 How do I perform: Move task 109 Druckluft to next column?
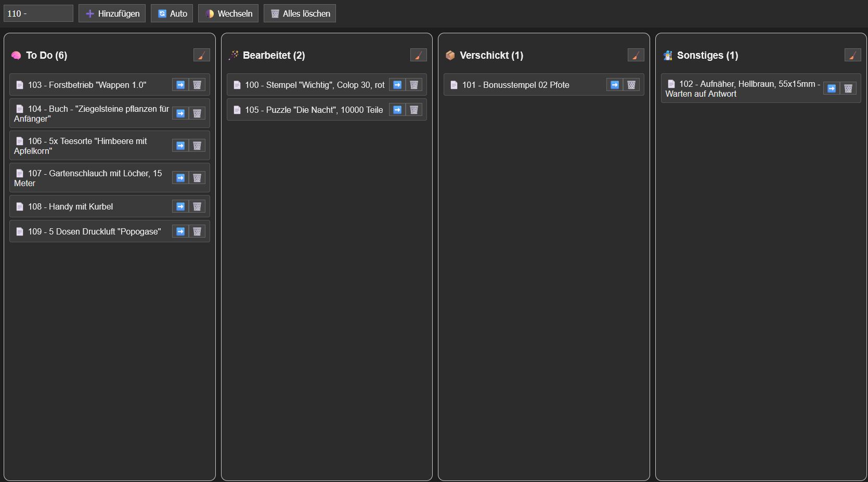click(180, 231)
